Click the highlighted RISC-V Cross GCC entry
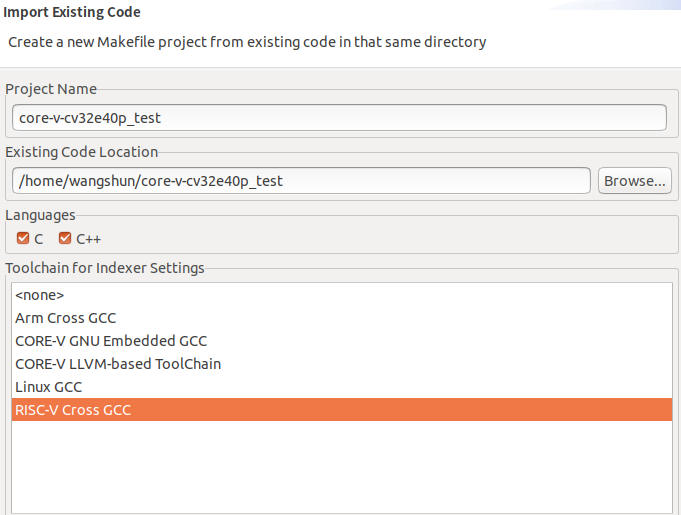Image resolution: width=681 pixels, height=515 pixels. tap(73, 410)
